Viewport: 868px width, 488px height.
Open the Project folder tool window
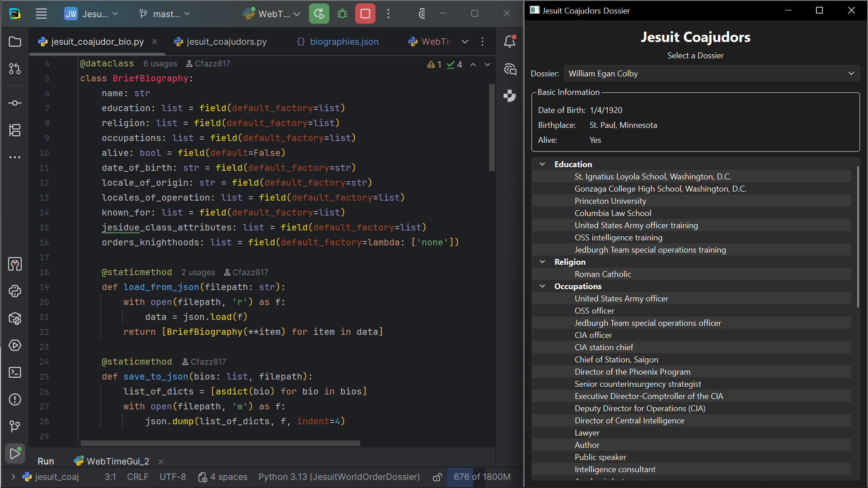pos(15,42)
